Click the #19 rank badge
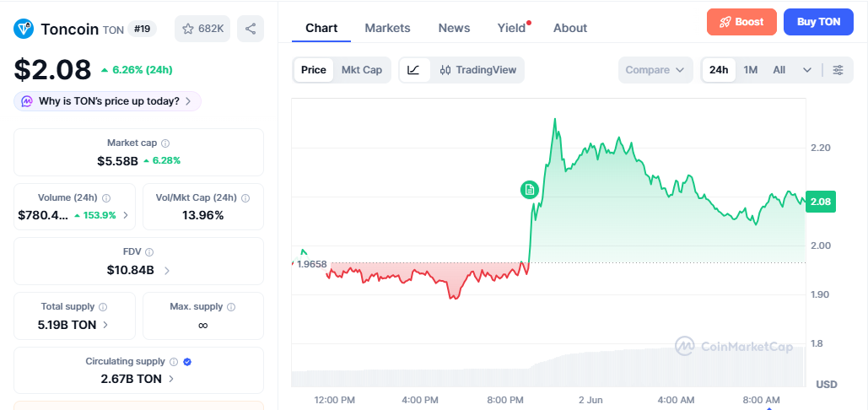868x410 pixels. point(143,29)
